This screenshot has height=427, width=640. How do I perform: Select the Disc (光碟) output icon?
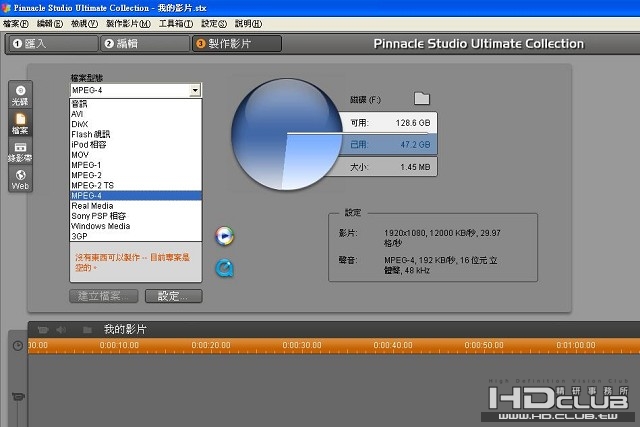[20, 95]
